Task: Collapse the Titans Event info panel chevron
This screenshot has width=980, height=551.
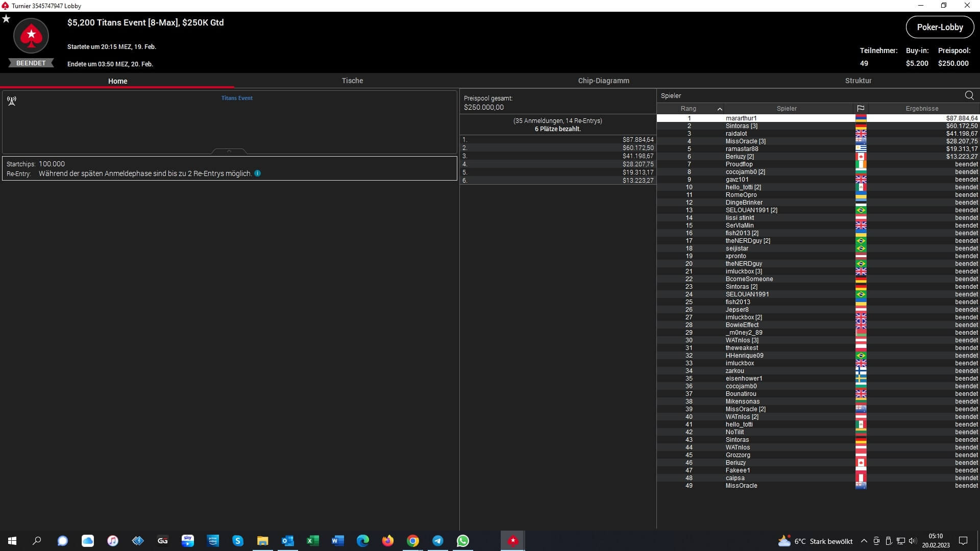Action: [x=229, y=151]
